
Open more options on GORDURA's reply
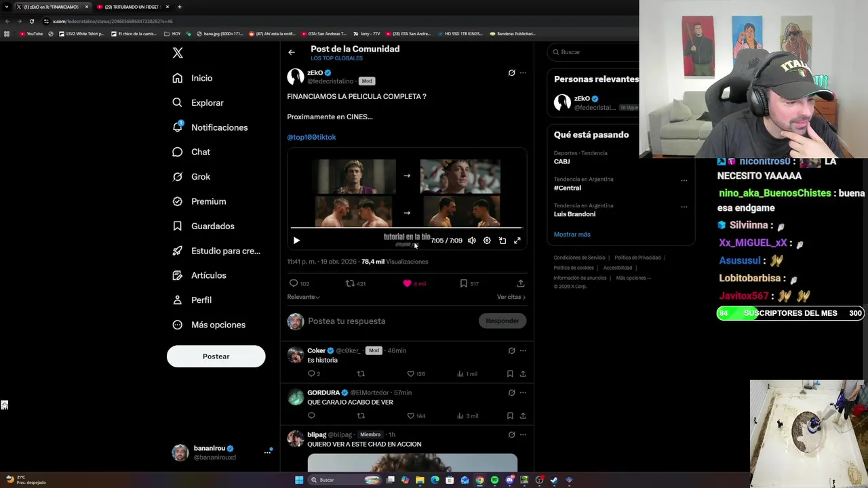(x=523, y=392)
